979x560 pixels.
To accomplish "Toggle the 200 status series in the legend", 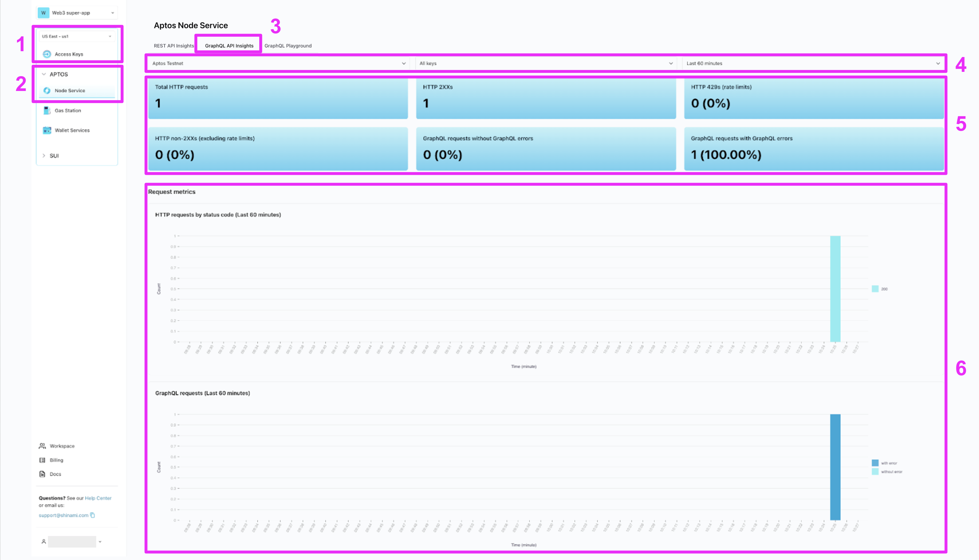I will (875, 289).
